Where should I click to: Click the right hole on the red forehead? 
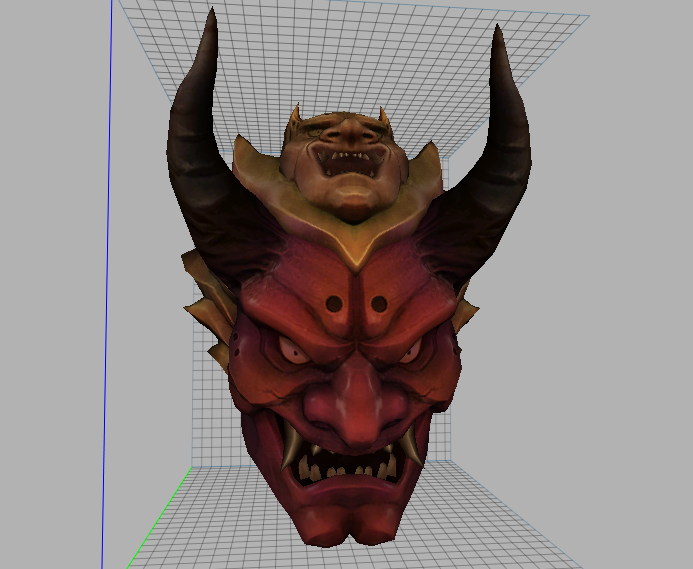click(x=379, y=303)
